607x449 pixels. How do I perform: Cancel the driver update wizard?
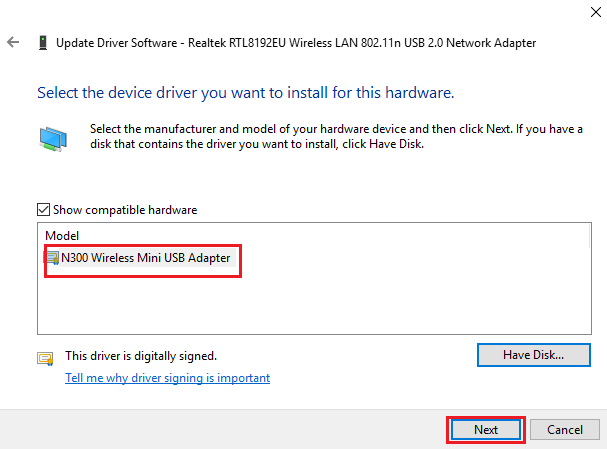pos(564,429)
